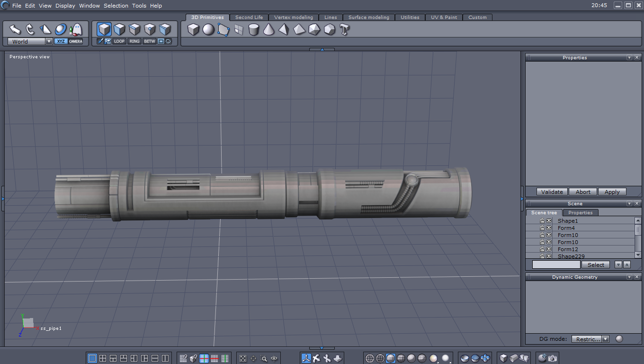Toggle the lock on Form4

pyautogui.click(x=542, y=228)
